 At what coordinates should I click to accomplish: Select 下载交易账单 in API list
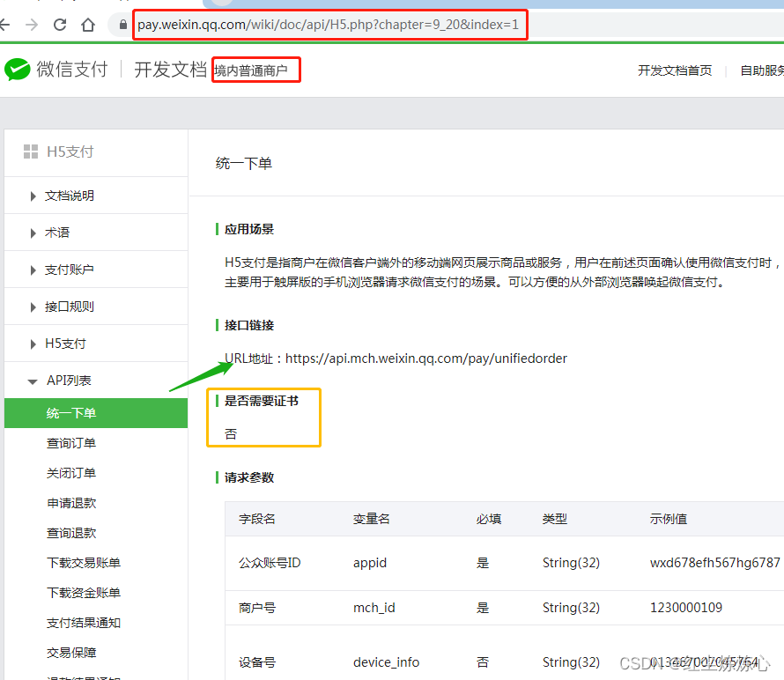84,563
